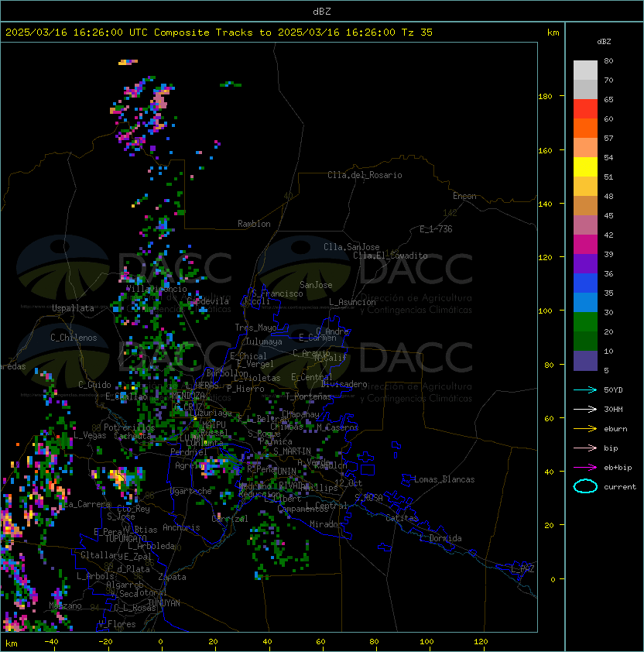Click the 'Villavicencio' map label
The height and width of the screenshot is (652, 644).
pos(156,289)
